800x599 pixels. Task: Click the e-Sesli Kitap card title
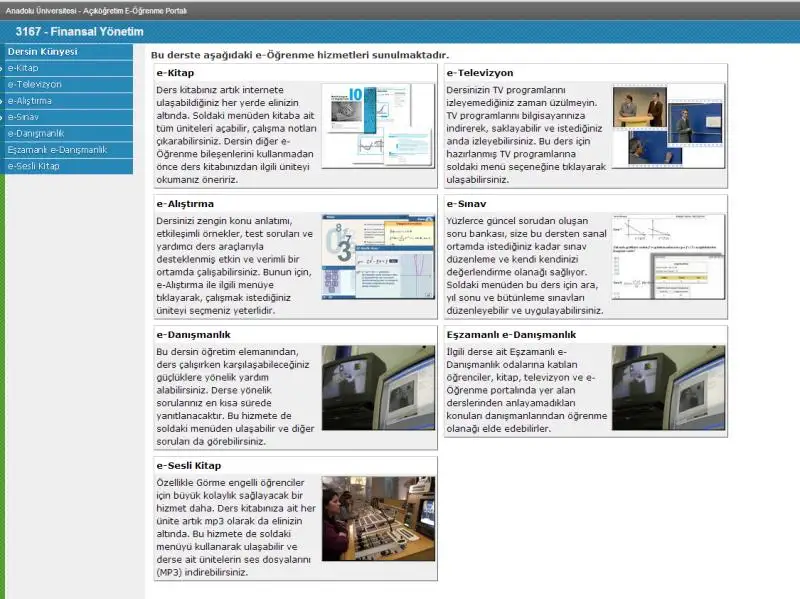point(189,466)
